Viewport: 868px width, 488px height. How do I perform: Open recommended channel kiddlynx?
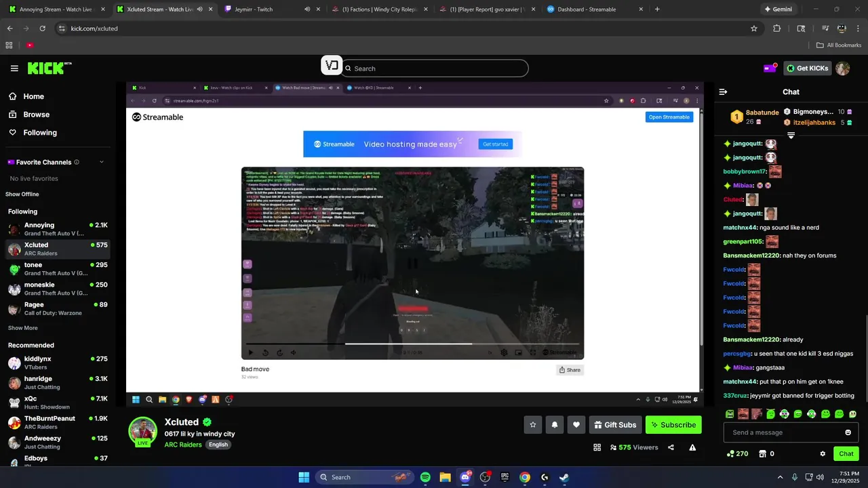(57, 363)
